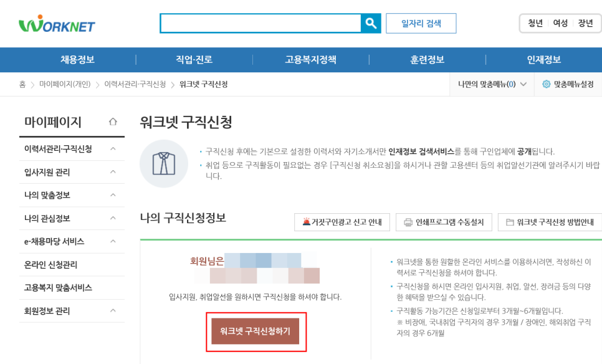Viewport: 602px width, 364px height.
Task: Click the 일자리 검색 button
Action: (x=421, y=24)
